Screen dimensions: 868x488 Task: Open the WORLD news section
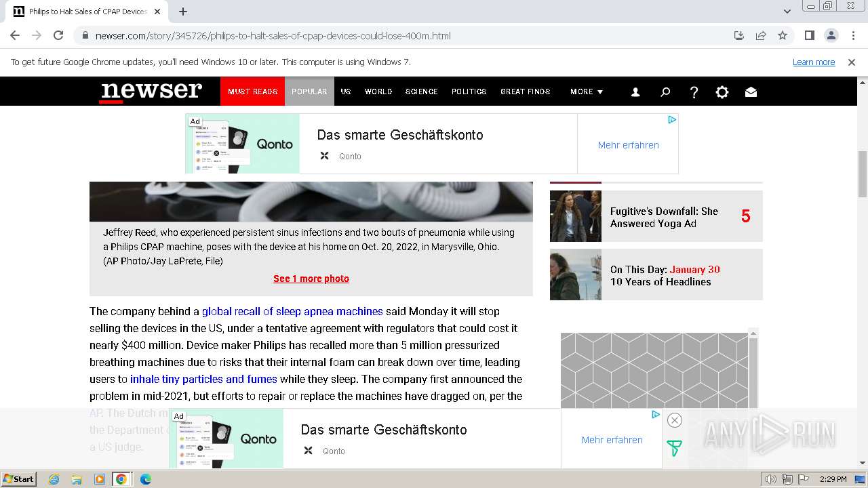point(378,91)
